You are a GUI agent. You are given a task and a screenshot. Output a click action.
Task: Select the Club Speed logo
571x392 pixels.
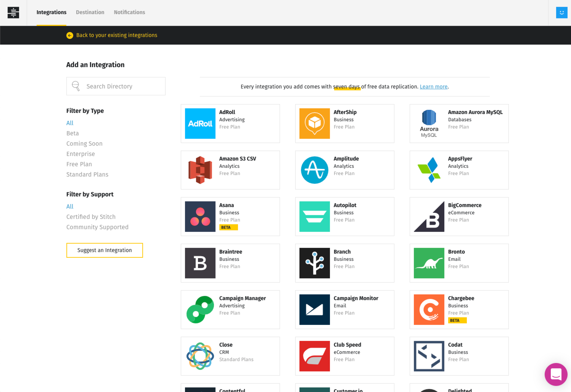click(x=315, y=356)
